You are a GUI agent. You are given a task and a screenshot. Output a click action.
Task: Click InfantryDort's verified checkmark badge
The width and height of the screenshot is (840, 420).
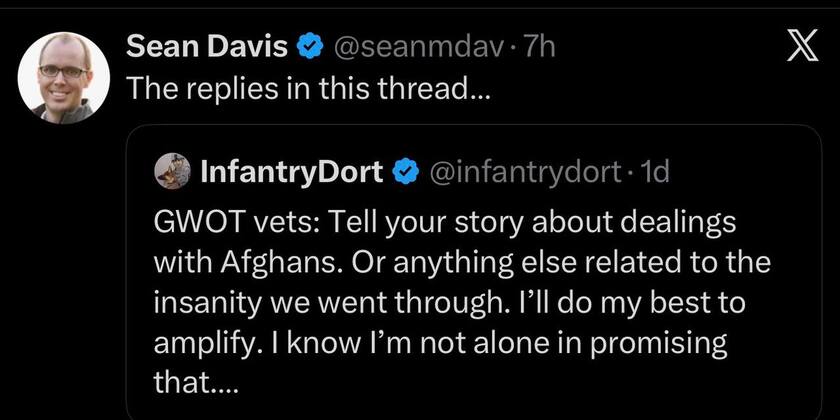click(404, 172)
